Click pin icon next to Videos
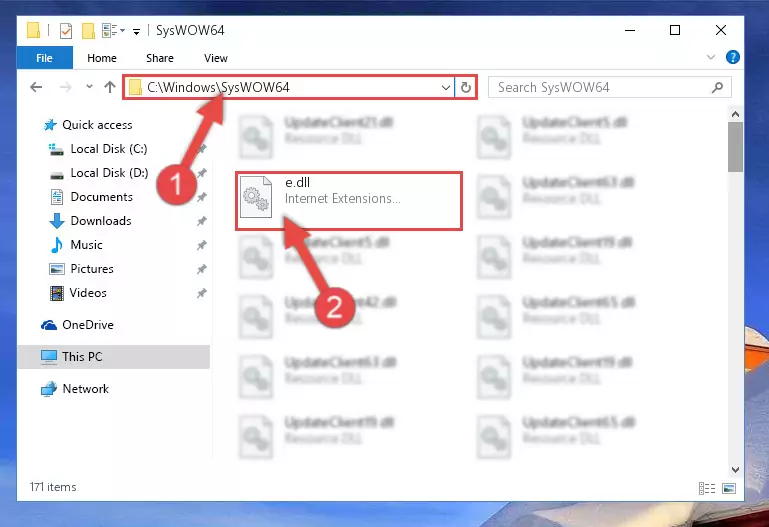The height and width of the screenshot is (527, 769). pos(202,294)
